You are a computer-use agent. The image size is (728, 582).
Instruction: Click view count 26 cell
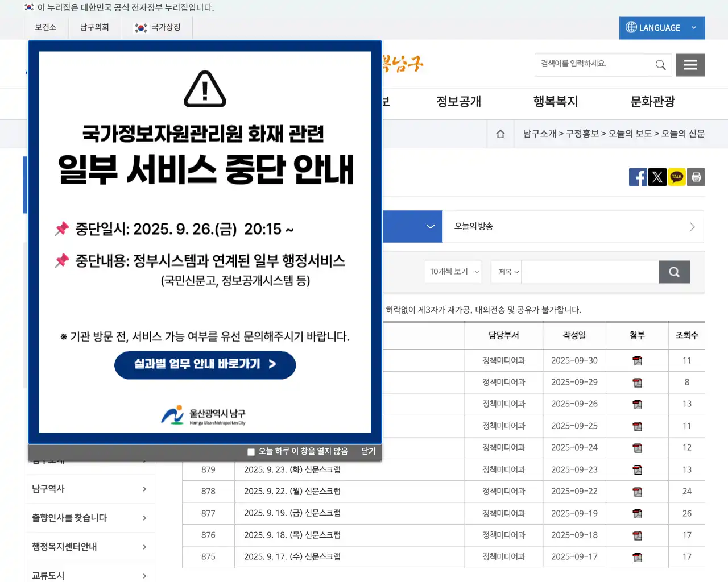click(x=687, y=513)
